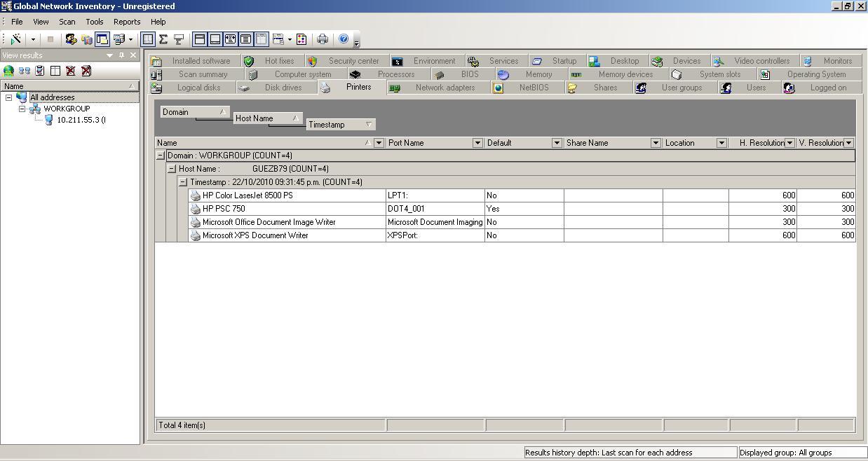The height and width of the screenshot is (461, 868).
Task: Open the Port Name column filter dropdown
Action: 477,142
